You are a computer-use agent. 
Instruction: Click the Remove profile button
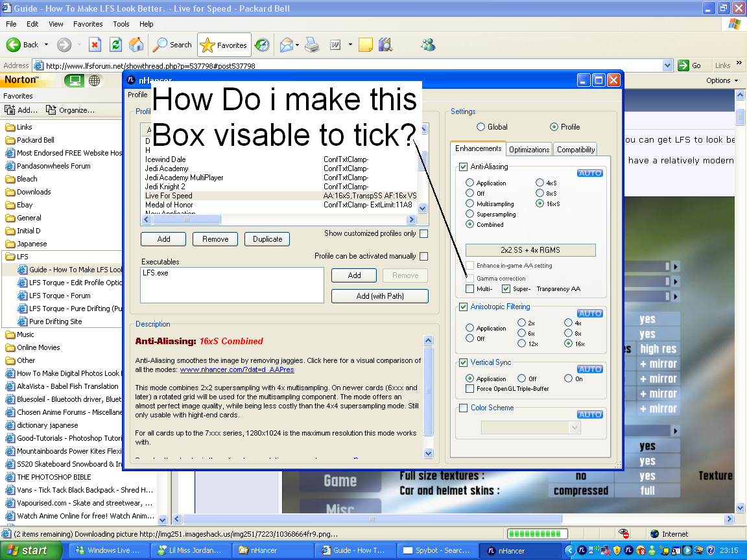215,239
